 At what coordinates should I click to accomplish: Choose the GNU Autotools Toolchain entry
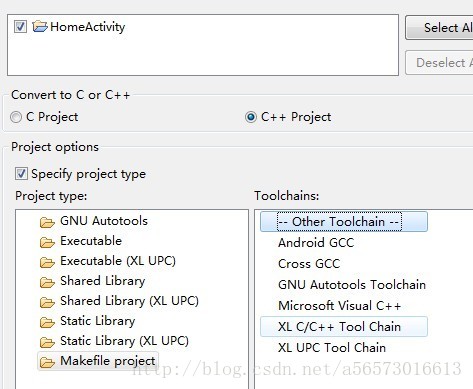pyautogui.click(x=352, y=285)
